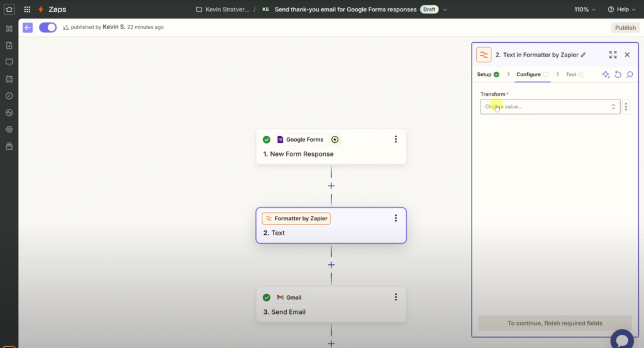Switch to the Setup tab
This screenshot has height=348, width=644.
point(488,74)
